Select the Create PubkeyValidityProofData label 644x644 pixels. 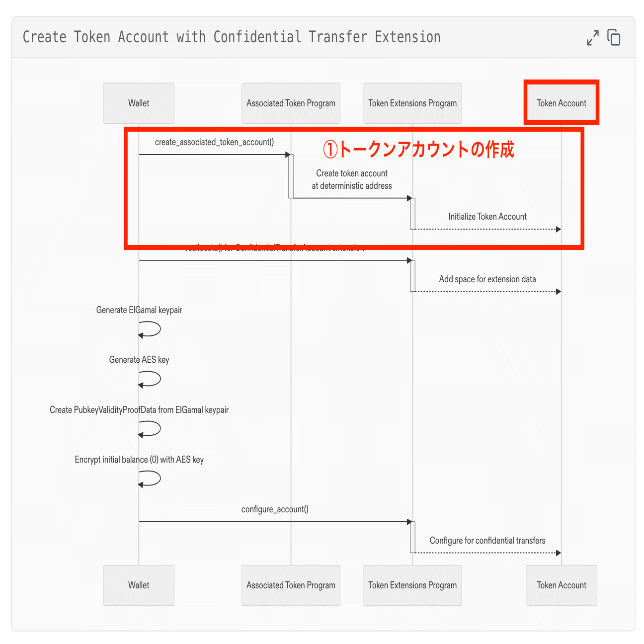pyautogui.click(x=139, y=410)
